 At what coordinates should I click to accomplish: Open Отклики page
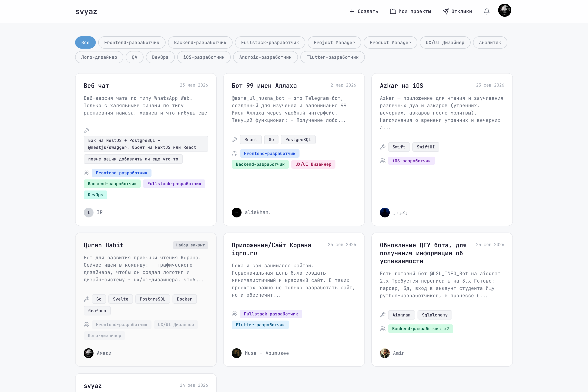tap(457, 11)
